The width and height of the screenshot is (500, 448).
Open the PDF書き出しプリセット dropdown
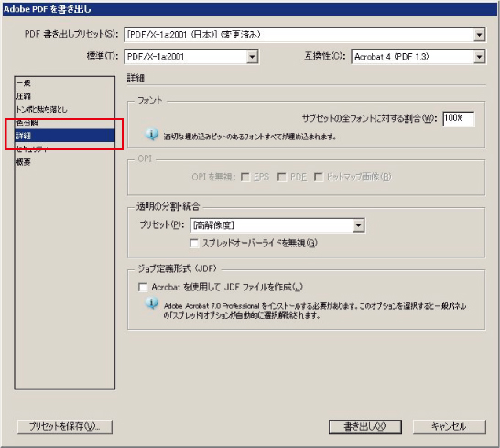(304, 35)
